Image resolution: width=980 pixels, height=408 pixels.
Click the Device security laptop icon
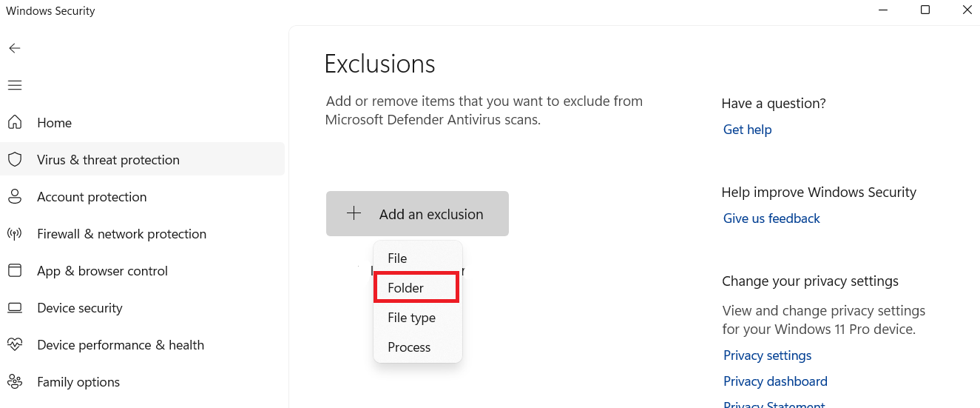[x=14, y=307]
